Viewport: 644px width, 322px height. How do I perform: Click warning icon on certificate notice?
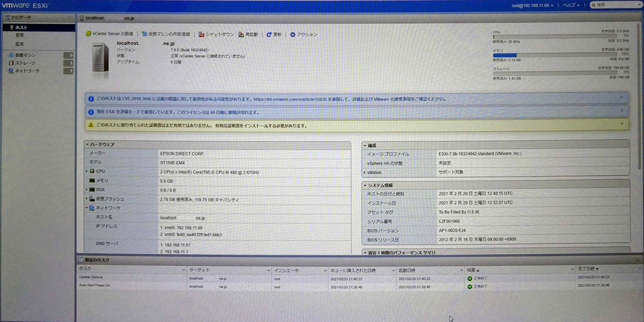tap(91, 125)
